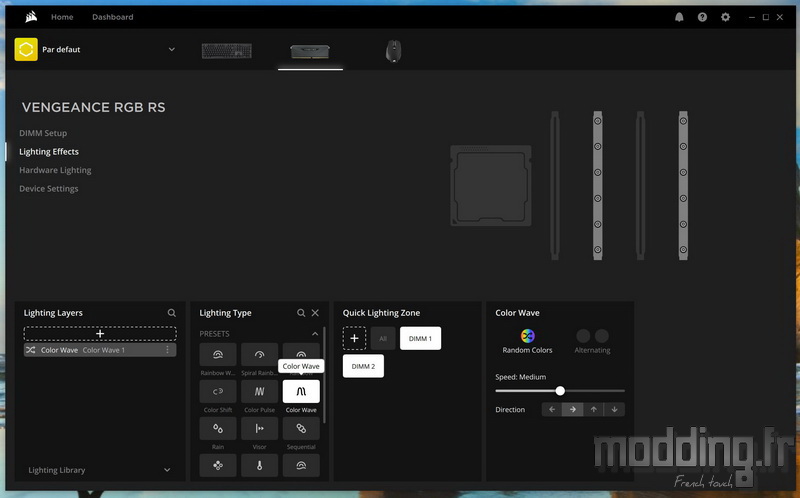Search lighting types
800x498 pixels.
pos(301,313)
